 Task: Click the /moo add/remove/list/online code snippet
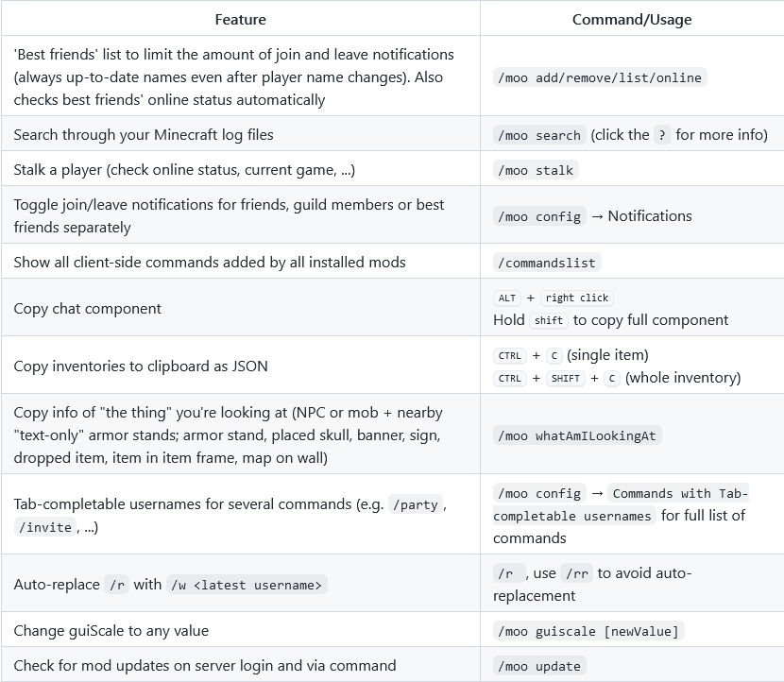click(x=600, y=77)
